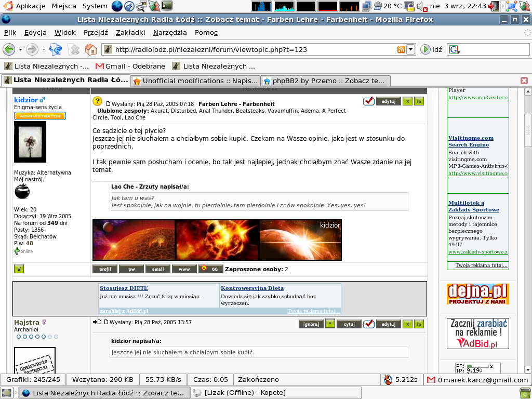Click the green arrow icon below kidzior's profile

(19, 269)
